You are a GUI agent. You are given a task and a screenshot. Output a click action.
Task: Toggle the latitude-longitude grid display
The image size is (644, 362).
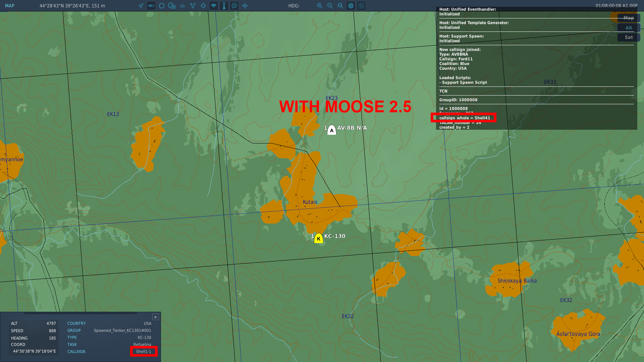361,6
